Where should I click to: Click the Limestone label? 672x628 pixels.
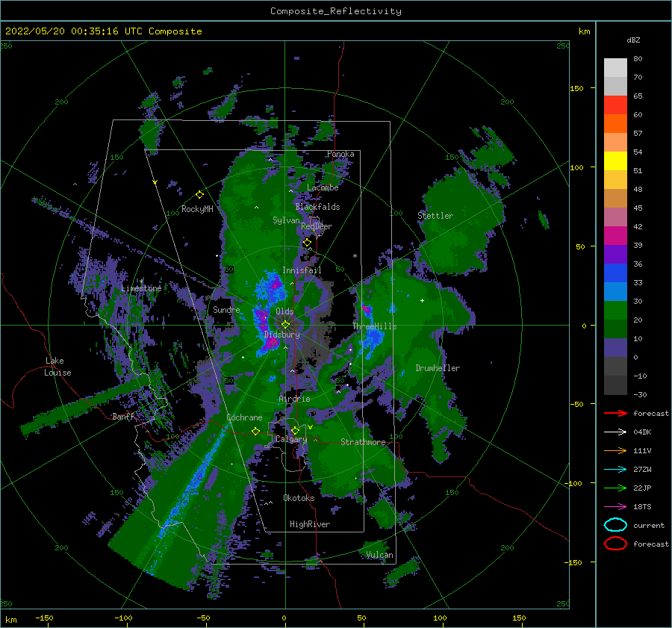pos(141,288)
